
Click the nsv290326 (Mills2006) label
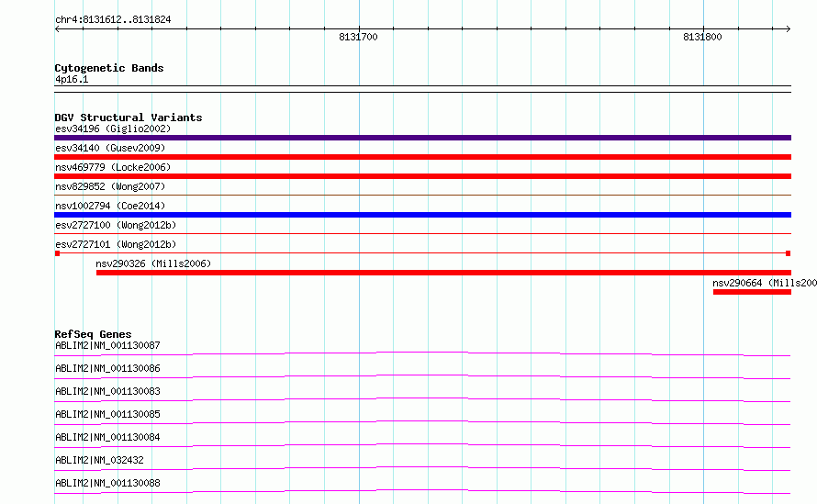tap(153, 263)
